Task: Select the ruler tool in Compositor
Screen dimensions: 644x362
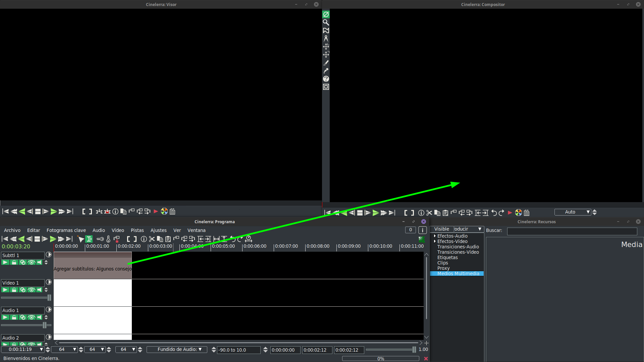Action: 326,39
